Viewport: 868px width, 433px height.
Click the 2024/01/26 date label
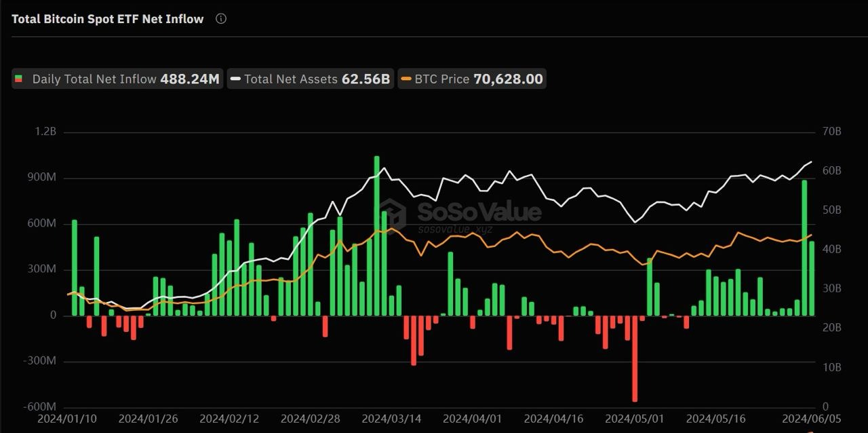click(x=149, y=419)
